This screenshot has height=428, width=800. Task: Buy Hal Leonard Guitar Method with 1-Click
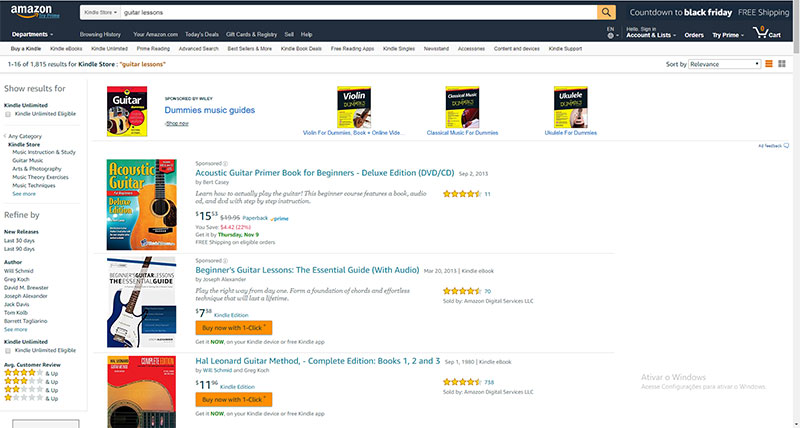(234, 399)
